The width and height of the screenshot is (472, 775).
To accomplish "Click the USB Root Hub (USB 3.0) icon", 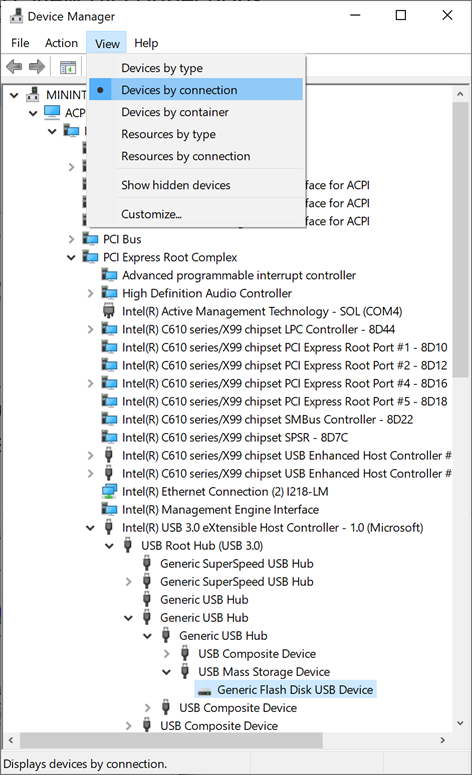I will point(128,545).
